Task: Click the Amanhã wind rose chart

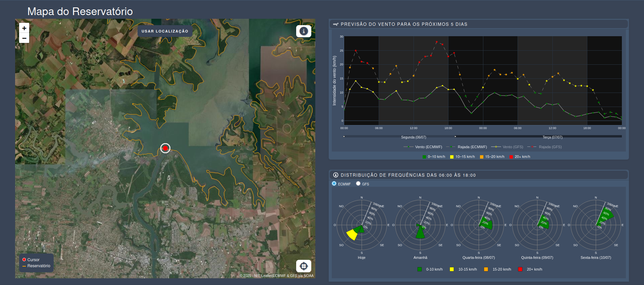Action: (420, 225)
